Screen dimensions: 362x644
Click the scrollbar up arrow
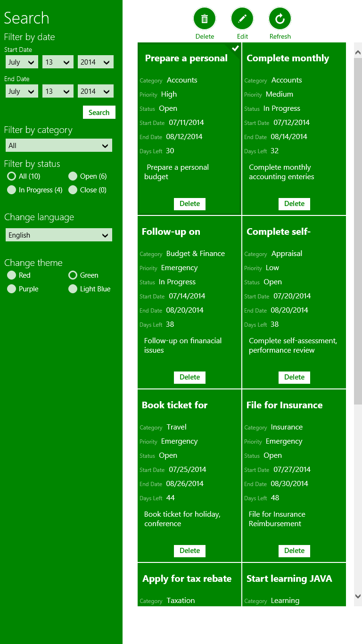(358, 52)
